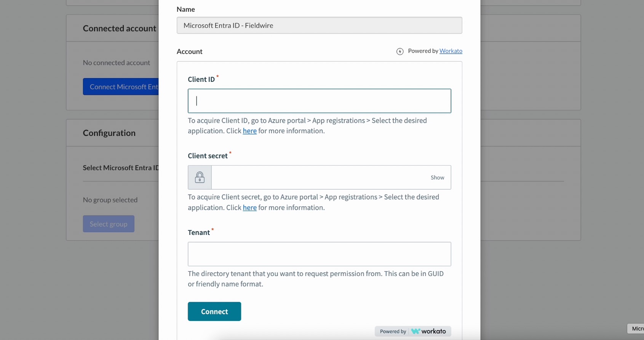Click the Select group button

[x=109, y=224]
